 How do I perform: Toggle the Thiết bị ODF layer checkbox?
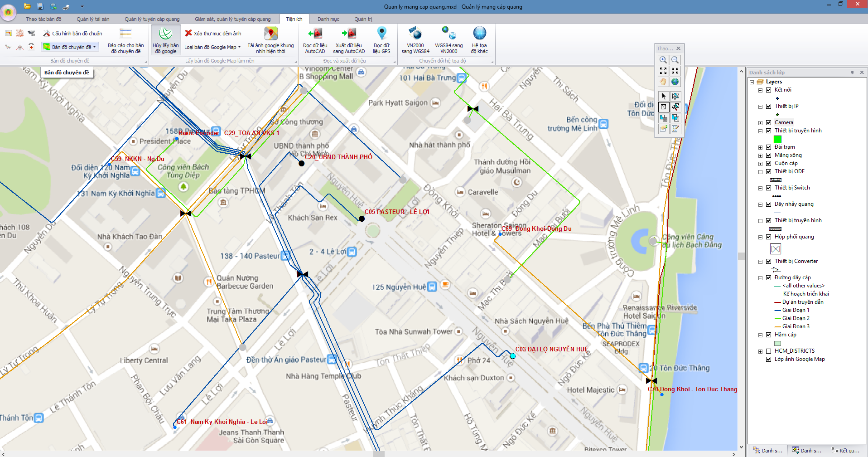click(x=768, y=171)
